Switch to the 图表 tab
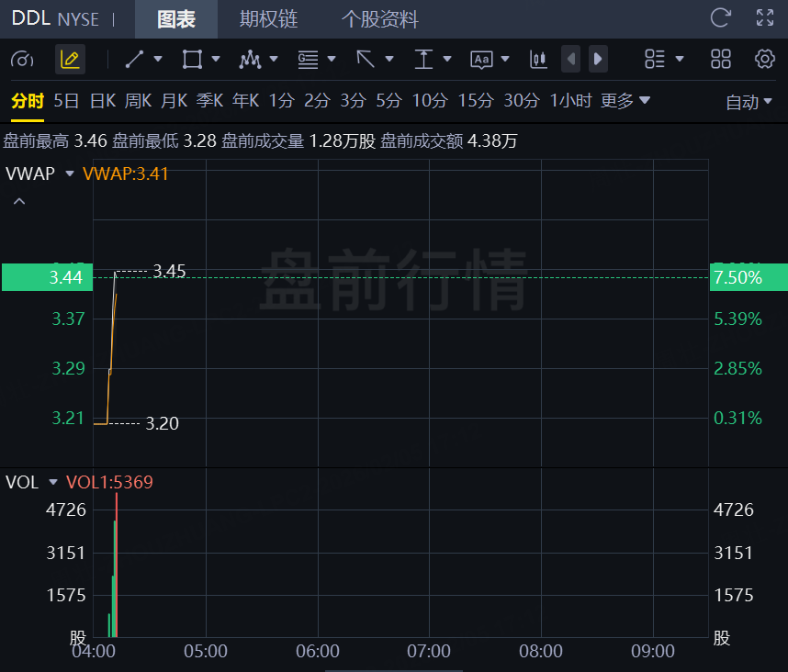Viewport: 788px width, 672px height. click(176, 19)
